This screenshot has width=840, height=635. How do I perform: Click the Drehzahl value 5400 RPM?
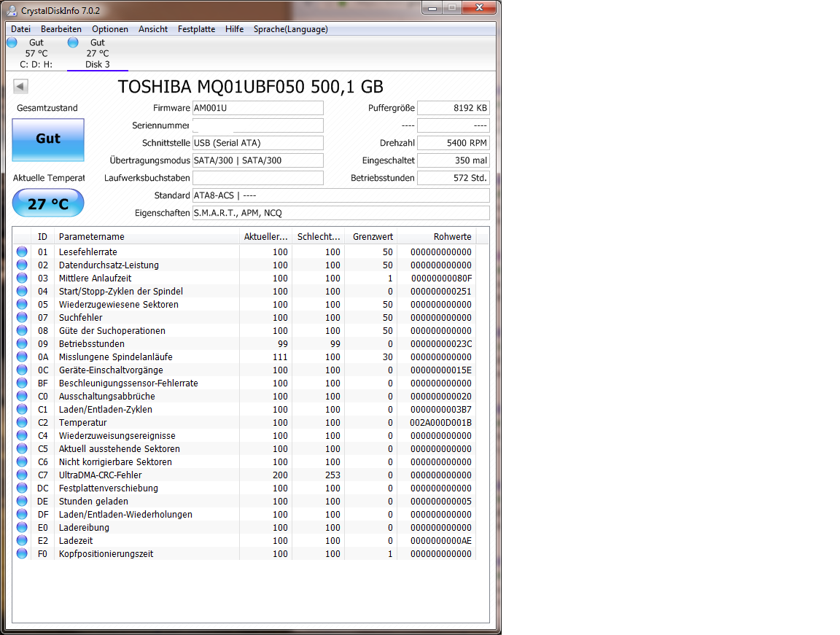pyautogui.click(x=454, y=143)
